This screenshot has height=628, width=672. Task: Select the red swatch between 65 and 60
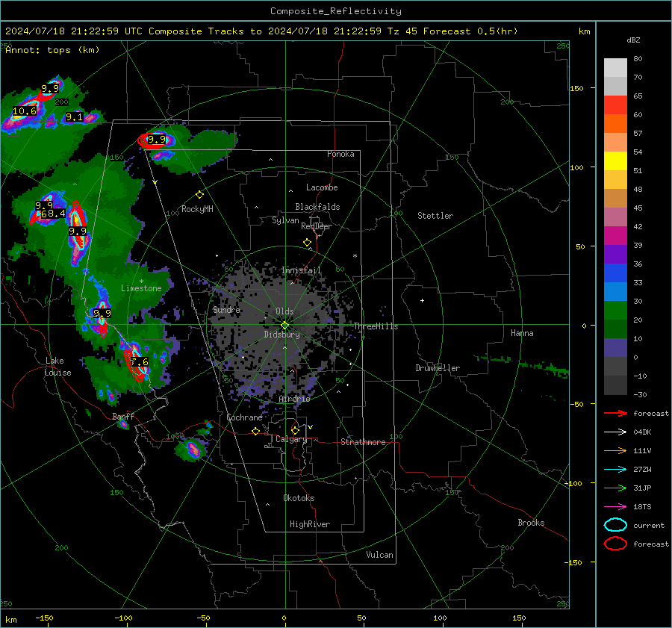coord(615,105)
